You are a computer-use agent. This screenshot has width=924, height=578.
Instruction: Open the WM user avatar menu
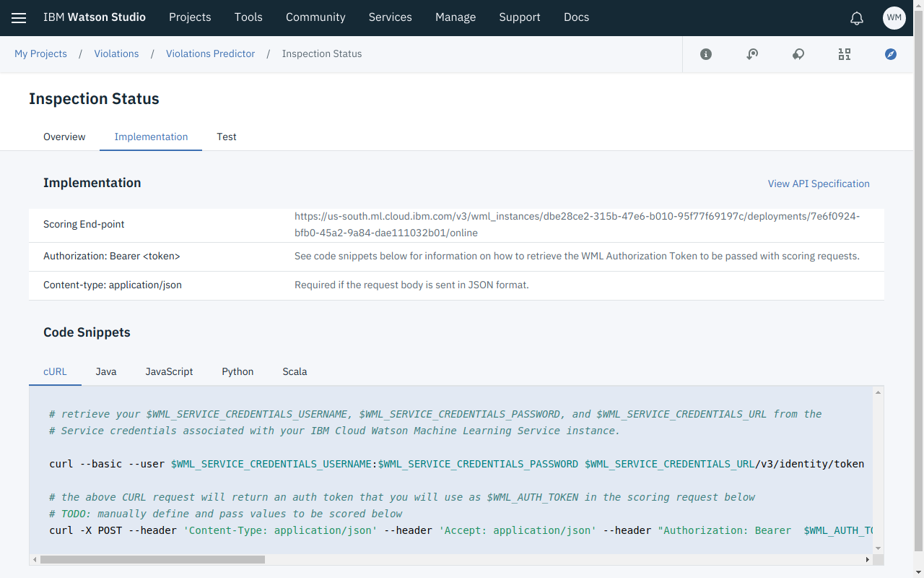pyautogui.click(x=894, y=18)
